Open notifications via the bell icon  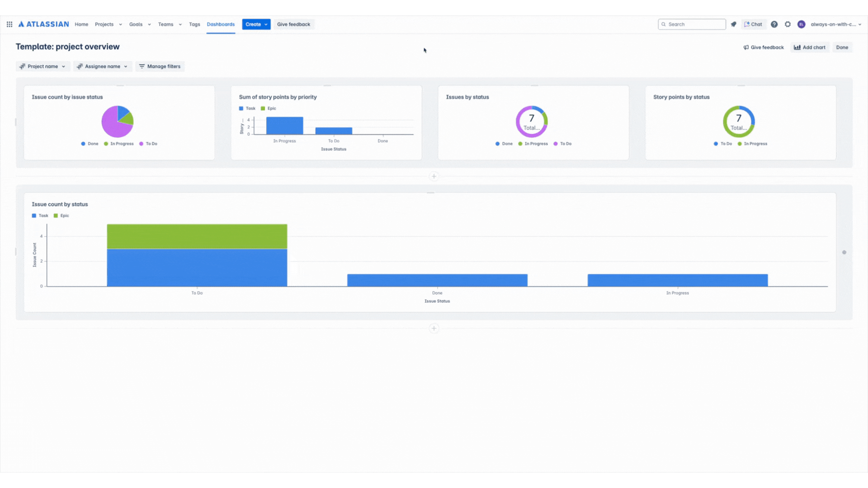(733, 24)
